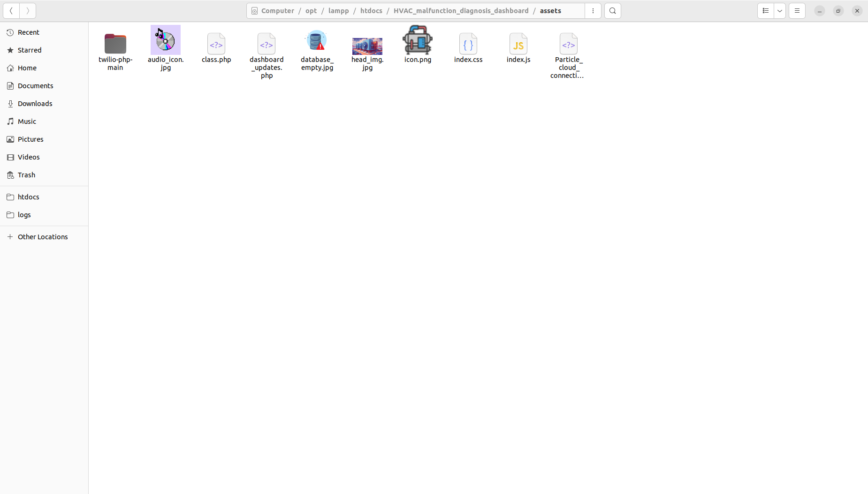Open Trash from the sidebar
868x494 pixels.
click(x=26, y=175)
